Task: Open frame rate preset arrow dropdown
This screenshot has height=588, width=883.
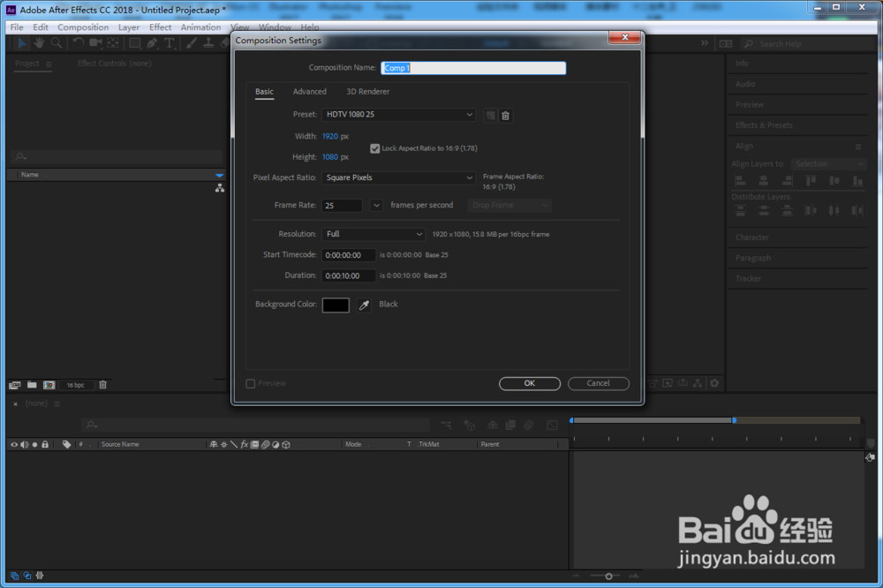Action: pyautogui.click(x=377, y=206)
